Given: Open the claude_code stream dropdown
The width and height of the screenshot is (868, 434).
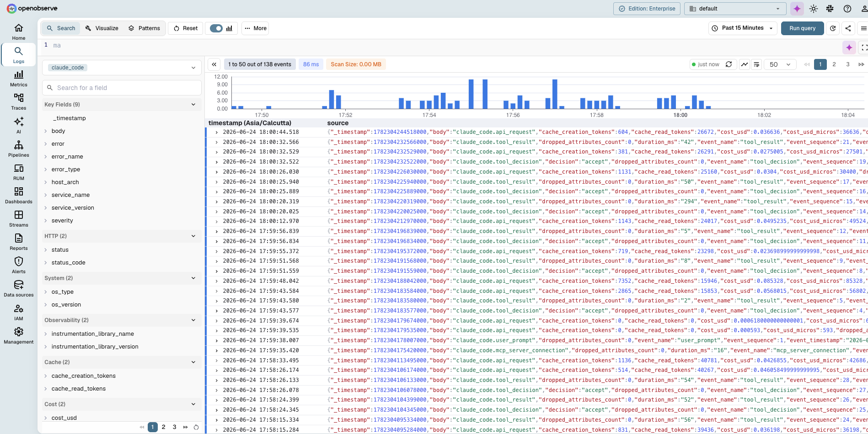Looking at the screenshot, I should tap(122, 68).
